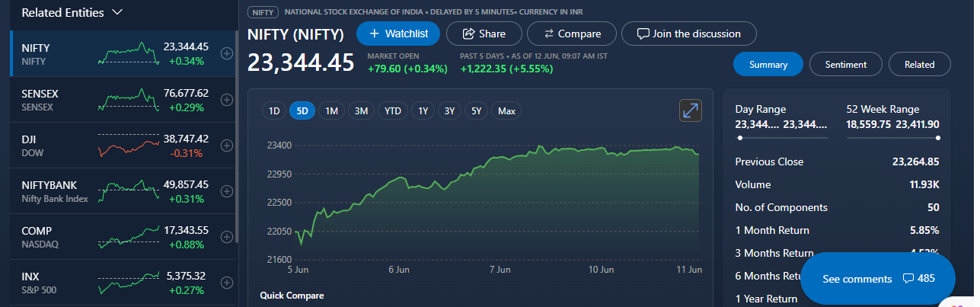Click Quick Compare heading
This screenshot has width=980, height=307.
(292, 296)
